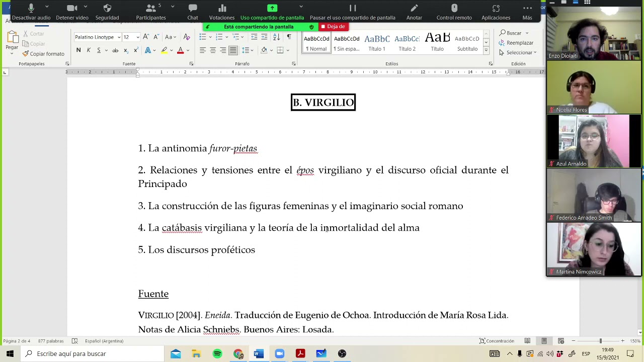Switch to Concentración focus mode
644x362 pixels.
tap(497, 341)
